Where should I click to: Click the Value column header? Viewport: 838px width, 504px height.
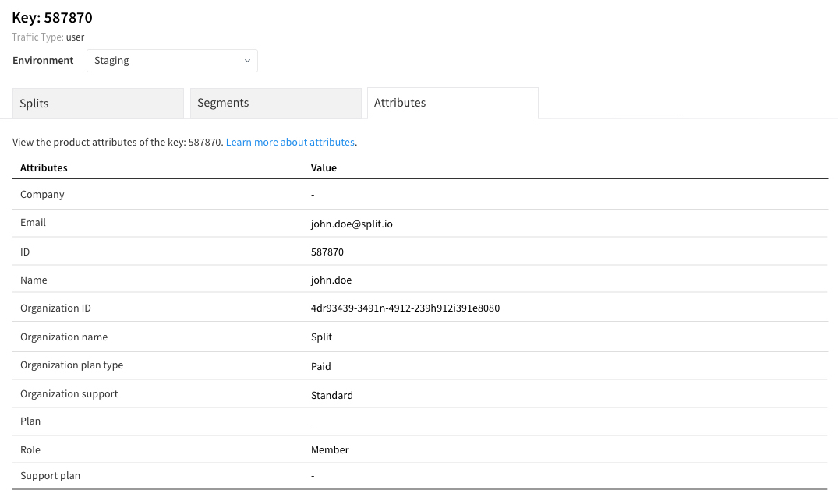324,167
